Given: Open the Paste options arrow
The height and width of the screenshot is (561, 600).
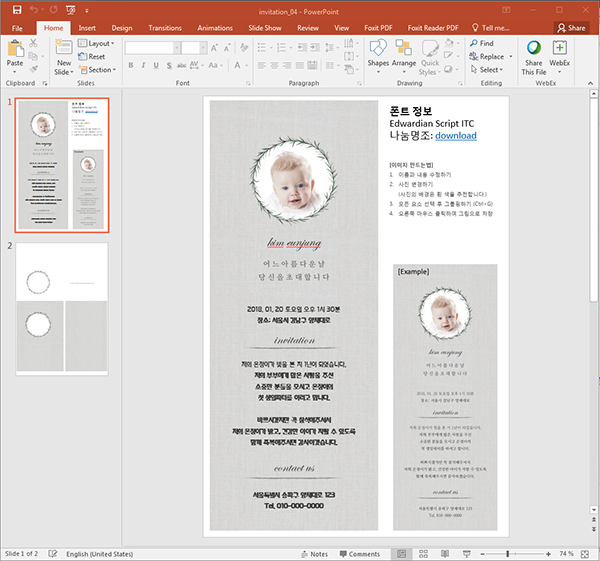Looking at the screenshot, I should coord(15,72).
